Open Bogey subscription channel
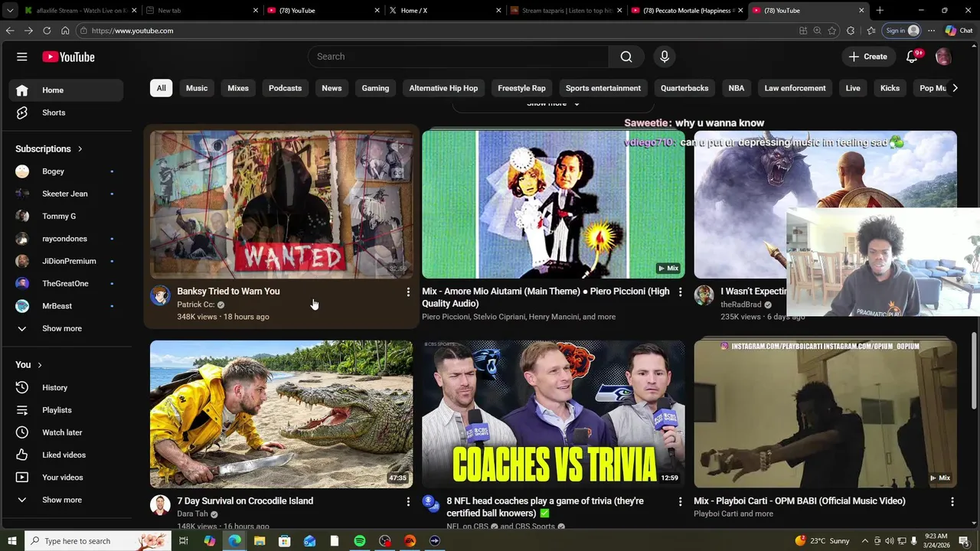Viewport: 980px width, 551px height. (x=66, y=171)
